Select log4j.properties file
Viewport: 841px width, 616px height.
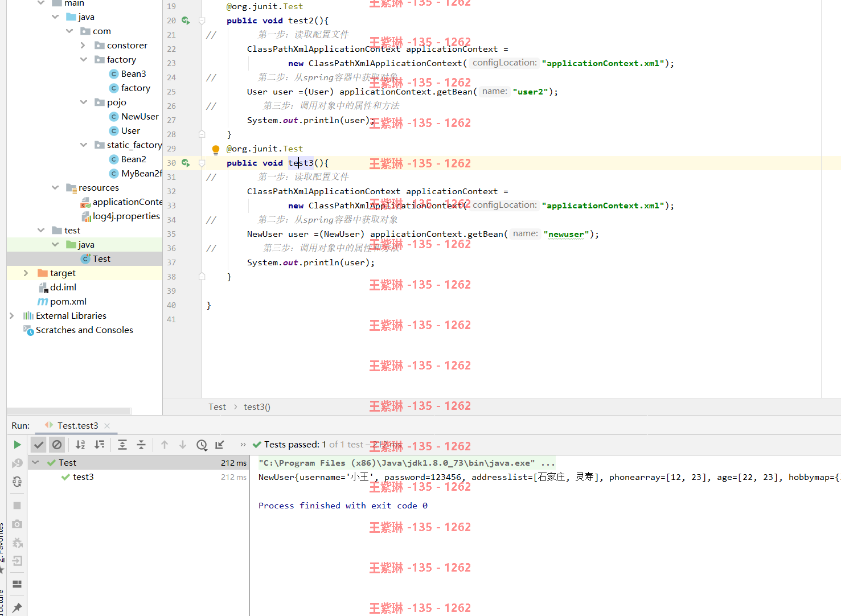(121, 216)
